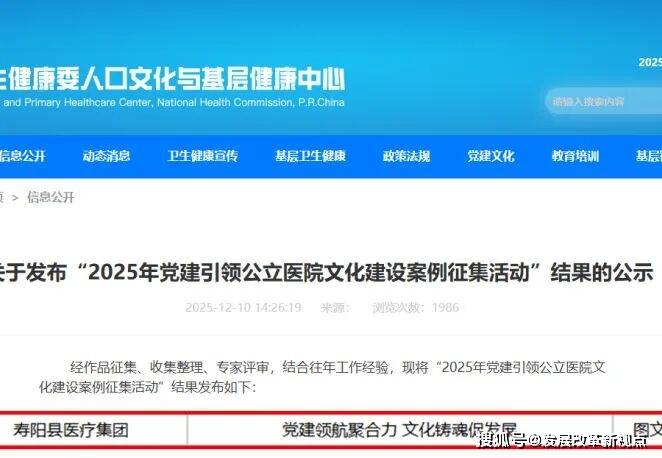Open the 教育培训 navigation item
Viewport: 662px width, 458px height.
coord(575,156)
